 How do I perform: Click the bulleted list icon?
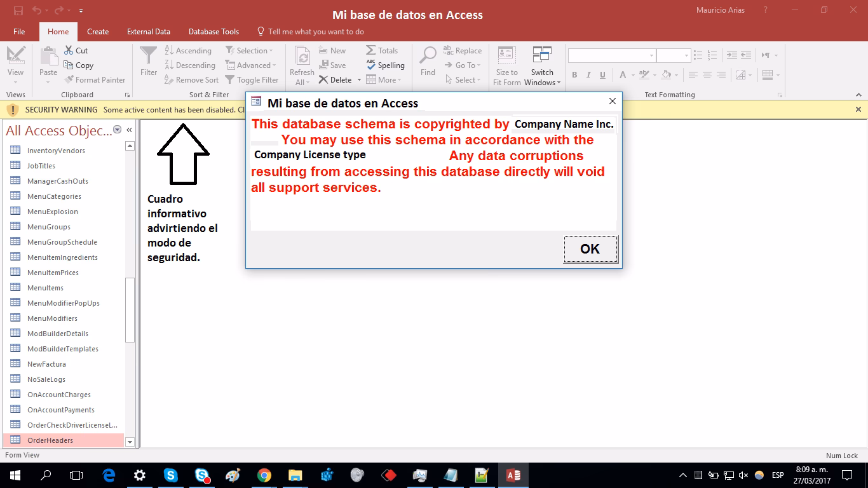pyautogui.click(x=698, y=55)
